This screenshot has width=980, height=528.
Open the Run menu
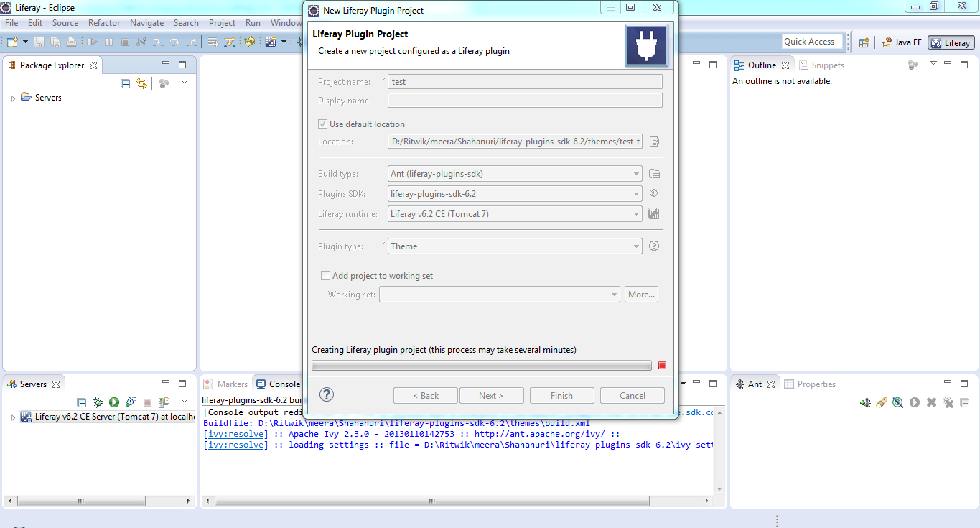pyautogui.click(x=253, y=23)
